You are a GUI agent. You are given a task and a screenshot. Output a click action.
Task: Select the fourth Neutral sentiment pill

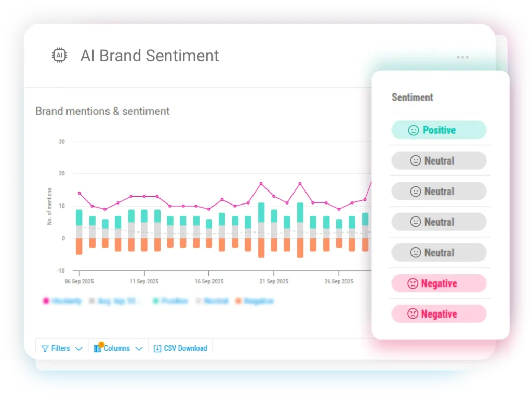click(439, 252)
